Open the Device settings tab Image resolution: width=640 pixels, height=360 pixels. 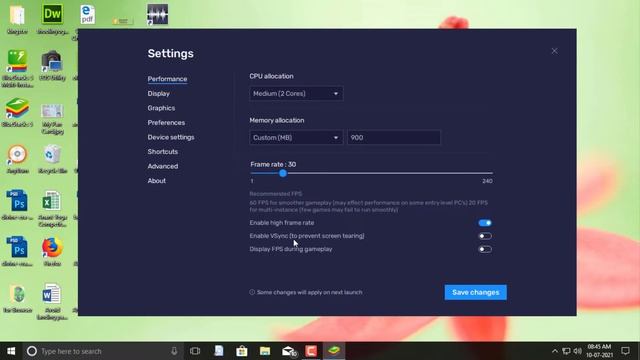click(171, 137)
